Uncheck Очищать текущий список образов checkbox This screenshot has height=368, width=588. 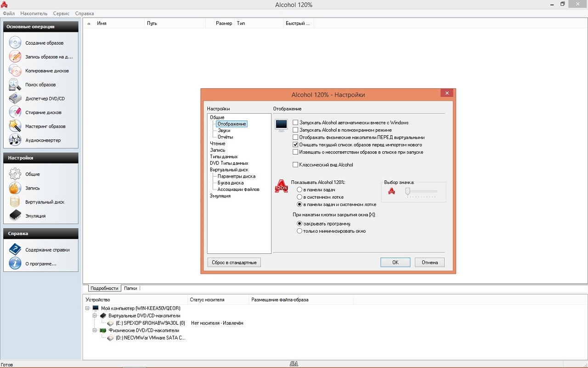295,144
